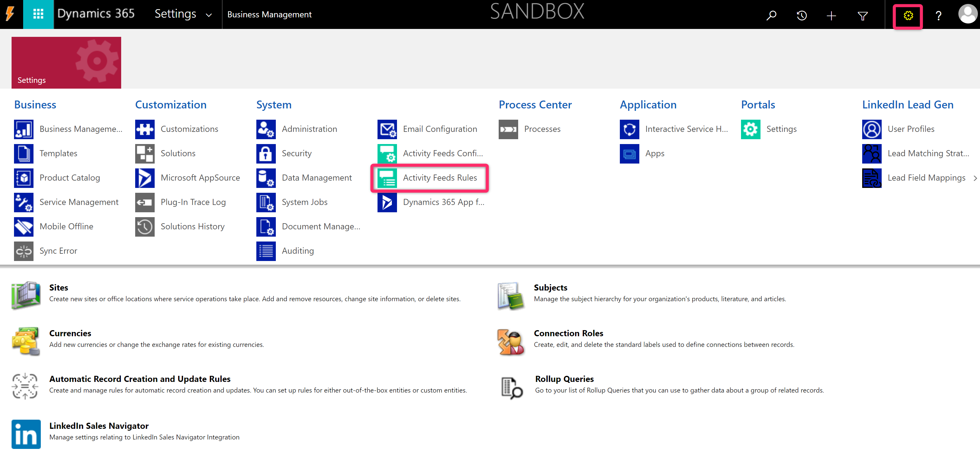Select the Security icon under System
Image resolution: width=980 pixels, height=455 pixels.
265,153
